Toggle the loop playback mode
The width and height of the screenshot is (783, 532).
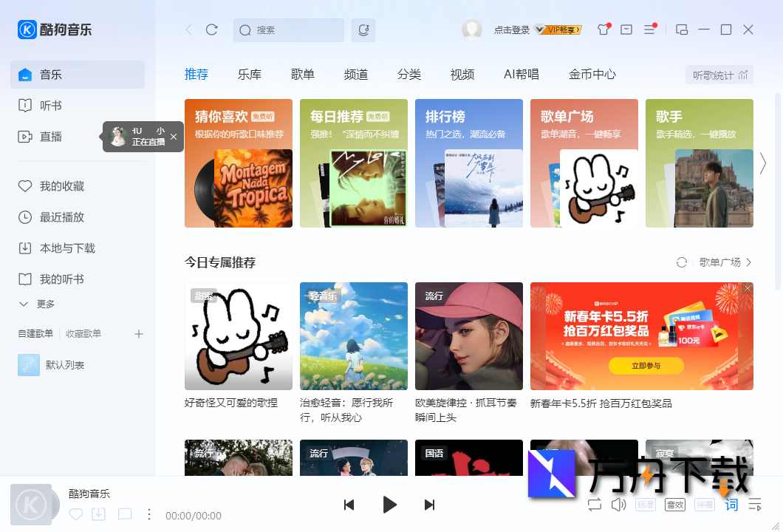594,505
